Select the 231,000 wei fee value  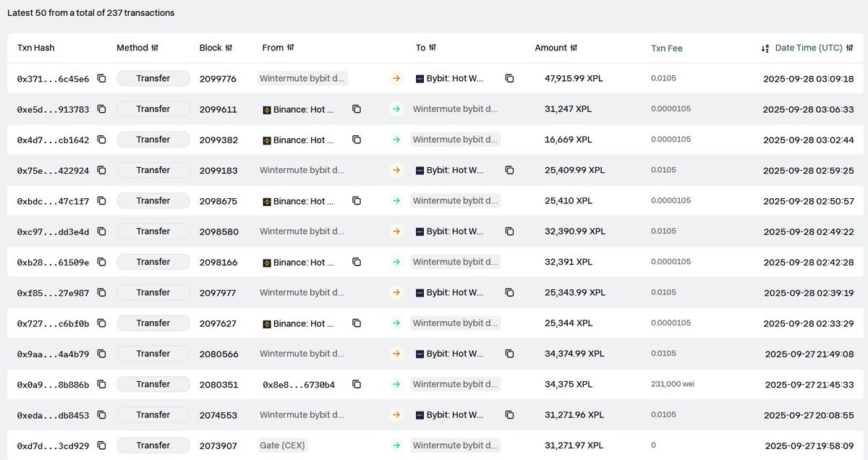click(x=673, y=384)
